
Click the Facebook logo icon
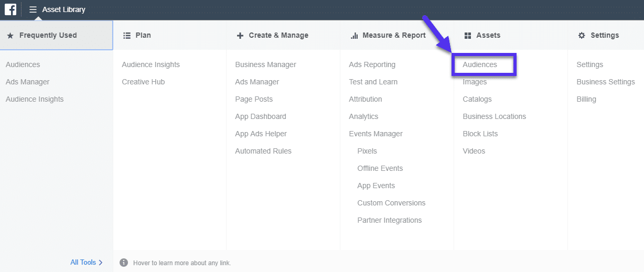[10, 9]
